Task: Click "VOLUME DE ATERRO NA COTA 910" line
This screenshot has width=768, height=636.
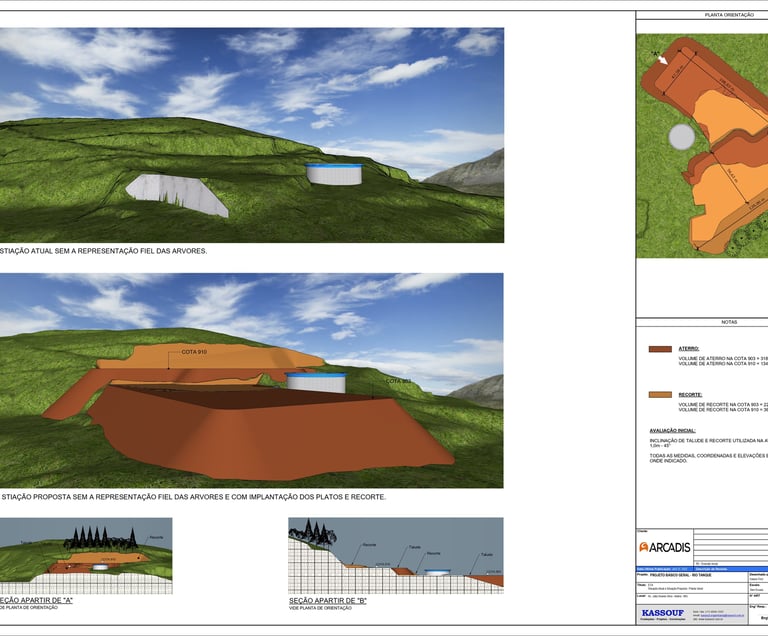Action: [723, 364]
